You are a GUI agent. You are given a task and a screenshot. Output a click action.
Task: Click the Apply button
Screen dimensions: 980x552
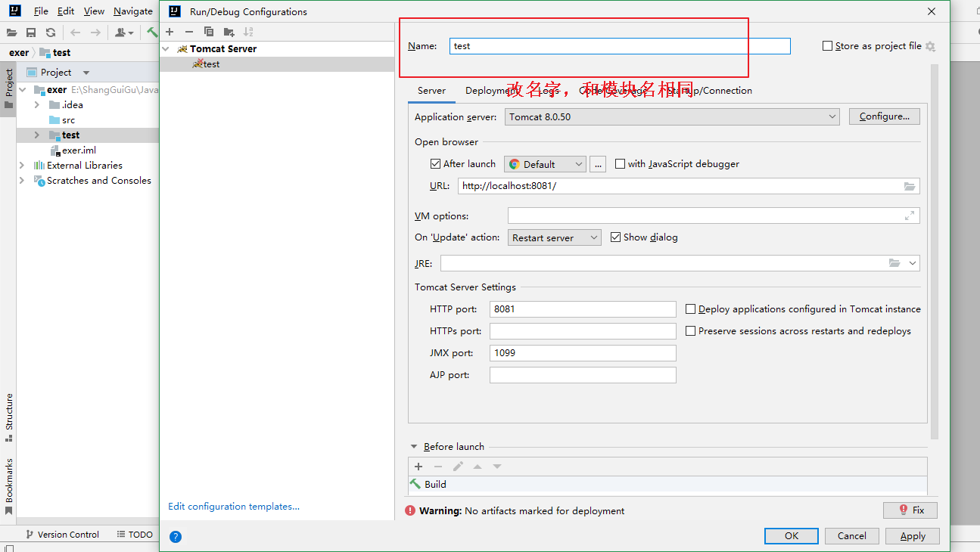click(x=913, y=535)
